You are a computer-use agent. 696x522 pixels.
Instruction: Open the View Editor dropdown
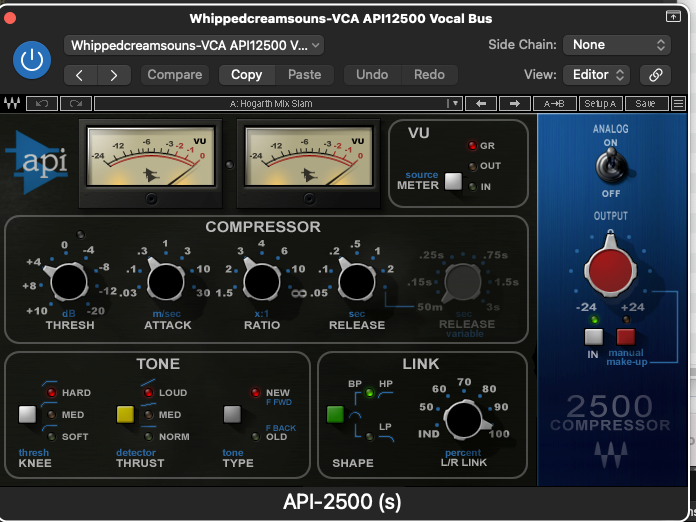[597, 75]
